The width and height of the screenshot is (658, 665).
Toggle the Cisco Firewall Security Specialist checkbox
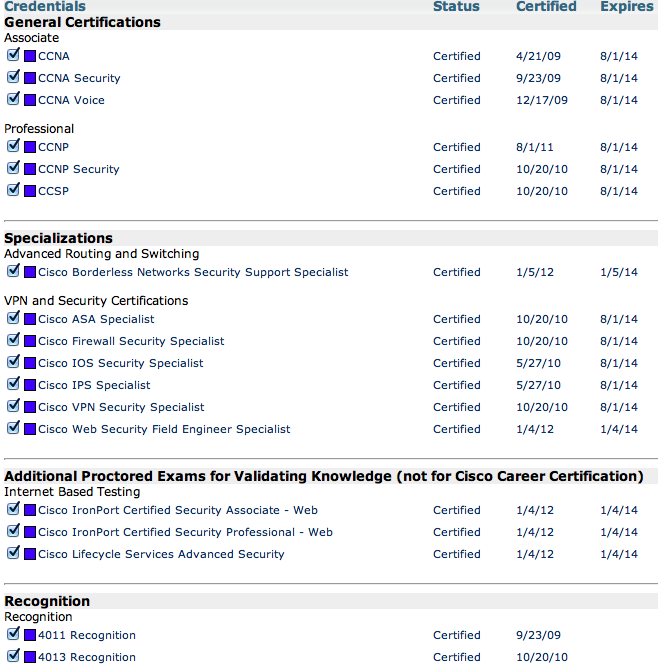click(x=13, y=340)
